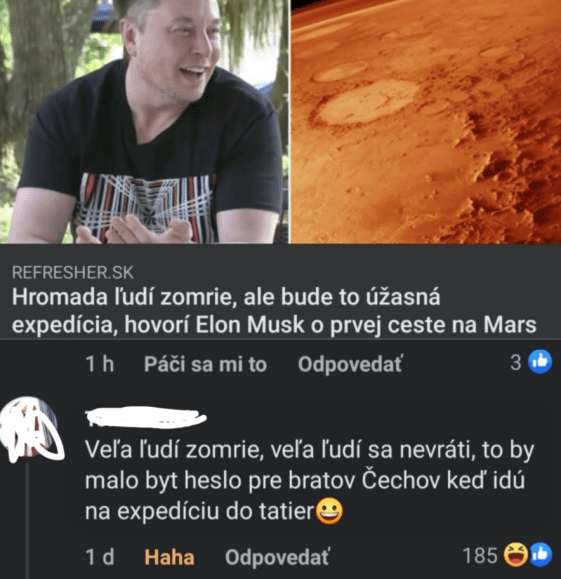Viewport: 561px width, 579px height.
Task: Toggle the Haha reaction on the comment
Action: point(169,557)
